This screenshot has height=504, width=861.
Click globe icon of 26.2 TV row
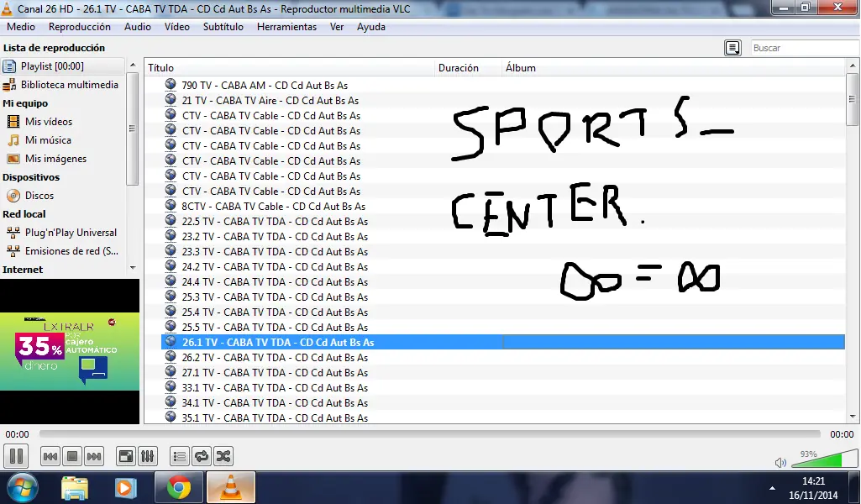(171, 357)
